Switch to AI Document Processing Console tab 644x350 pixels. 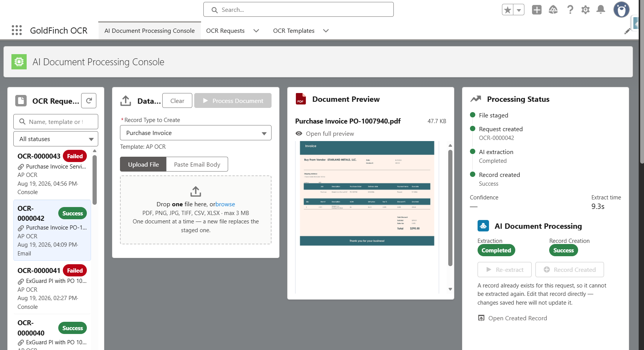tap(150, 31)
